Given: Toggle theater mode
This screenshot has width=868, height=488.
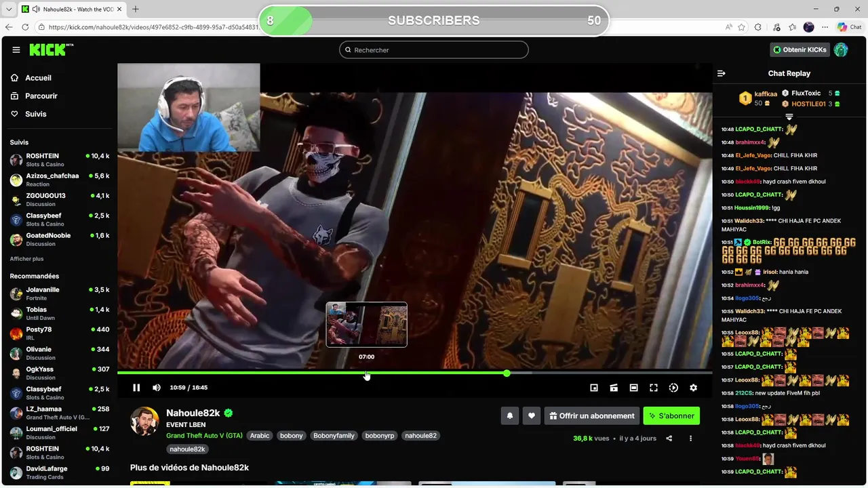Looking at the screenshot, I should click(633, 388).
